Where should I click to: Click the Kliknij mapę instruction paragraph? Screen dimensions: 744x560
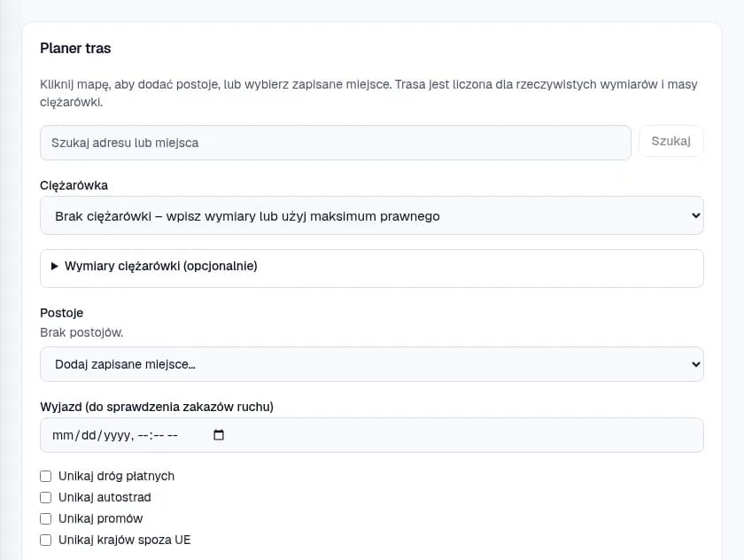pyautogui.click(x=368, y=93)
